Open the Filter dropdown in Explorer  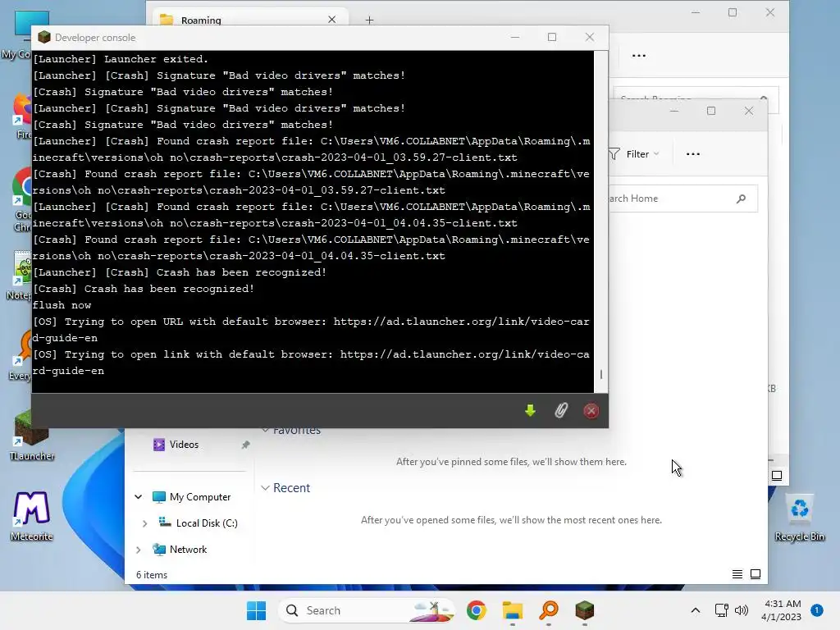pos(634,154)
